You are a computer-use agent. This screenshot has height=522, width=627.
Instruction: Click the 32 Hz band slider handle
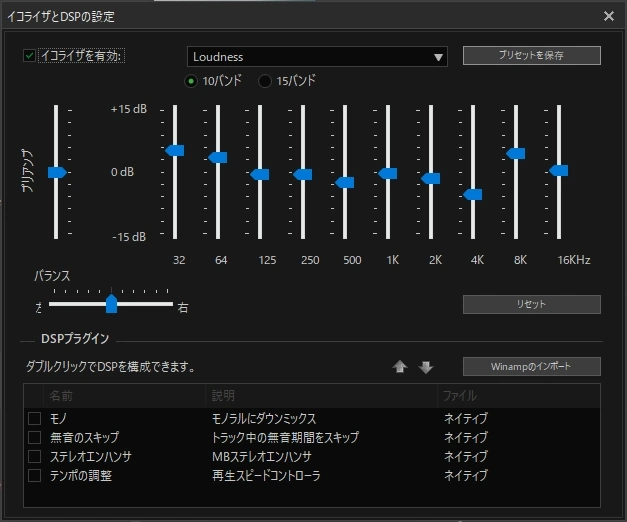[x=175, y=150]
